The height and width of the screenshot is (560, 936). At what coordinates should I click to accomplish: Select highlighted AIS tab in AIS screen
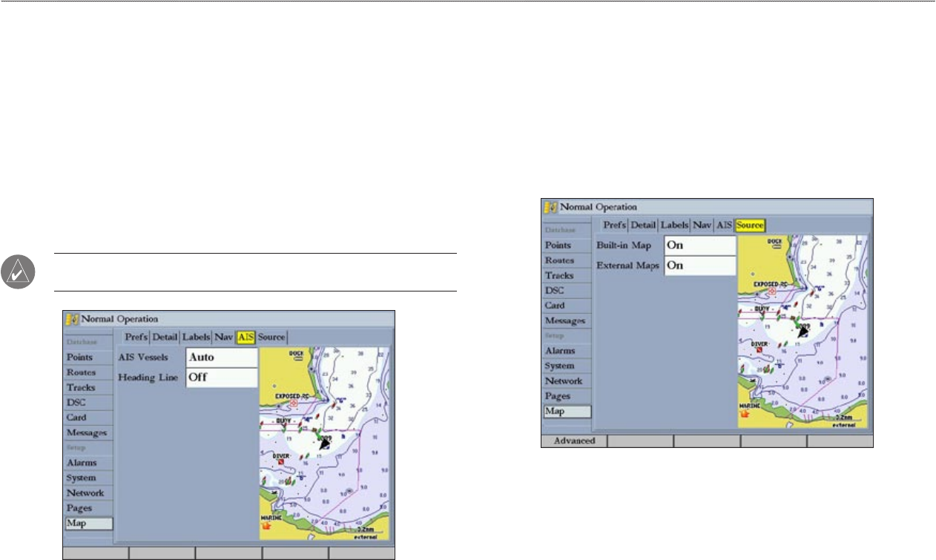tap(245, 337)
